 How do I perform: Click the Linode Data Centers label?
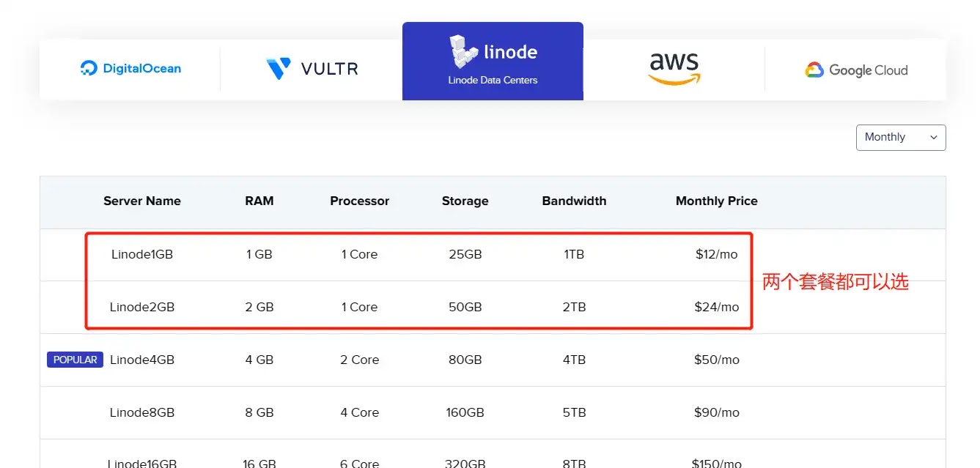tap(493, 80)
